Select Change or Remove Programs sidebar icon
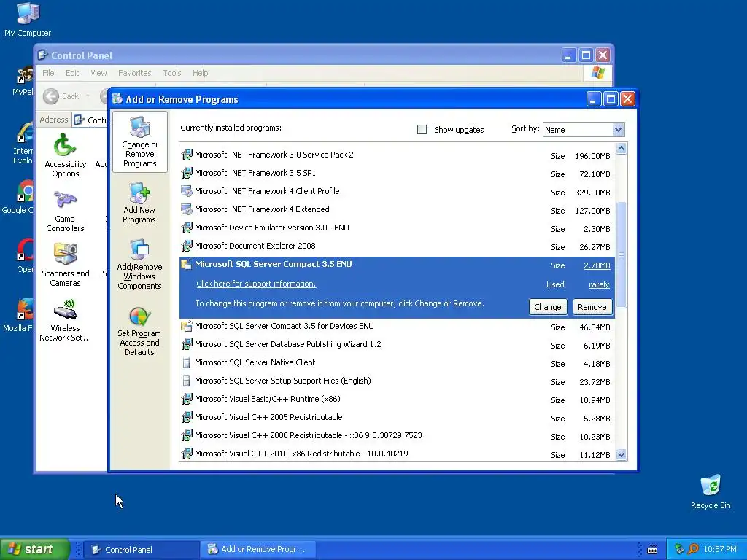This screenshot has height=560, width=747. click(139, 141)
